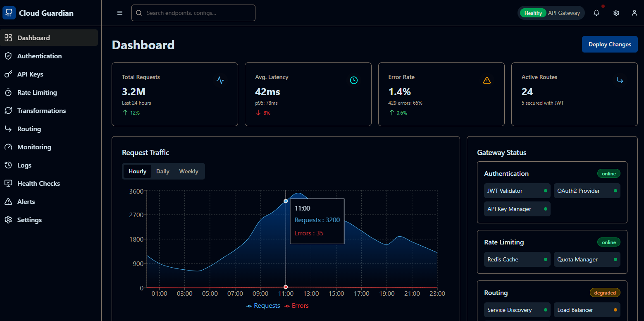644x321 pixels.
Task: Click the 1.4% error rate value
Action: pos(400,92)
